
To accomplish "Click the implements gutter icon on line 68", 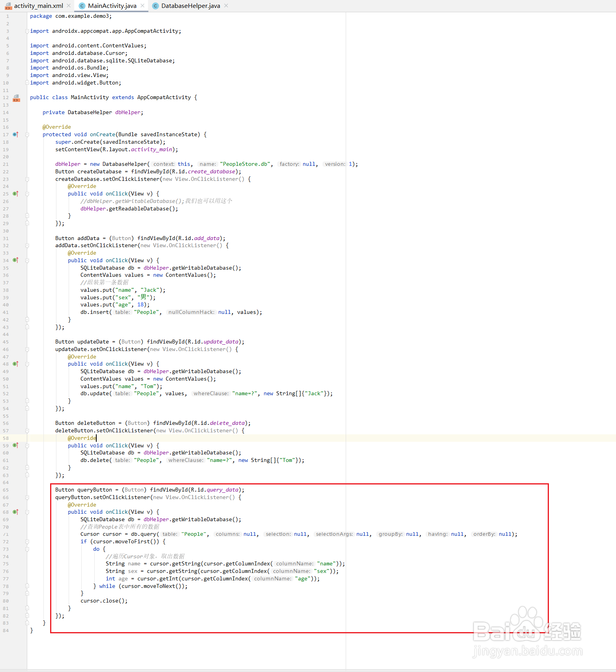I will tap(15, 512).
